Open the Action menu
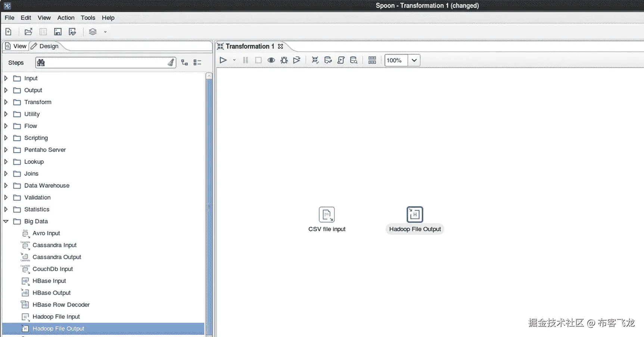 tap(66, 18)
